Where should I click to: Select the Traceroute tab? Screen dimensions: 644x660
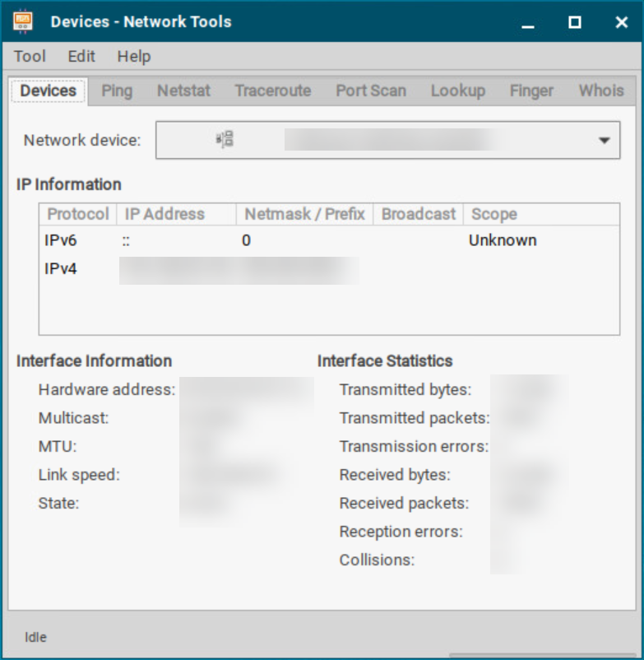pos(272,91)
